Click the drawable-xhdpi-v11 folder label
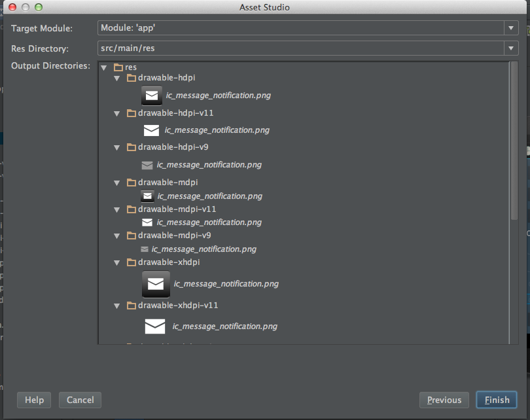Screen dimensions: 530x420 click(x=178, y=306)
